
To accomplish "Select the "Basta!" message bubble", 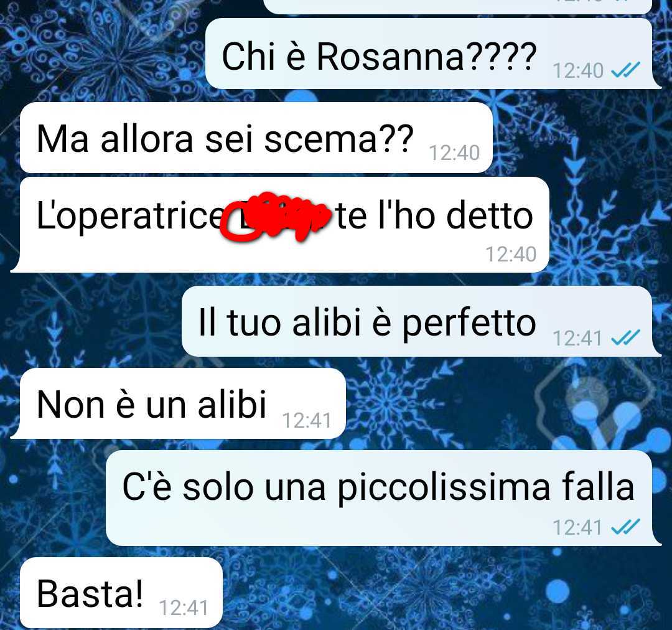I will click(121, 593).
